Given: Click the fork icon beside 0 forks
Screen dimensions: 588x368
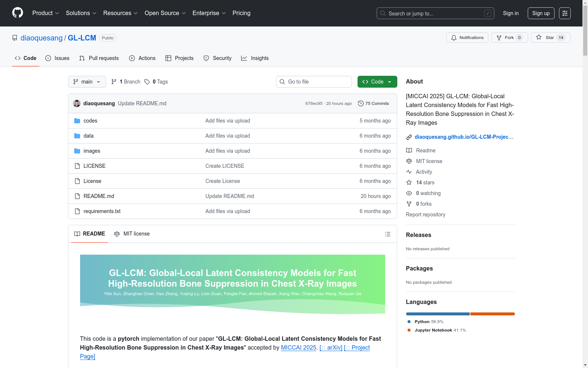Looking at the screenshot, I should tap(409, 204).
